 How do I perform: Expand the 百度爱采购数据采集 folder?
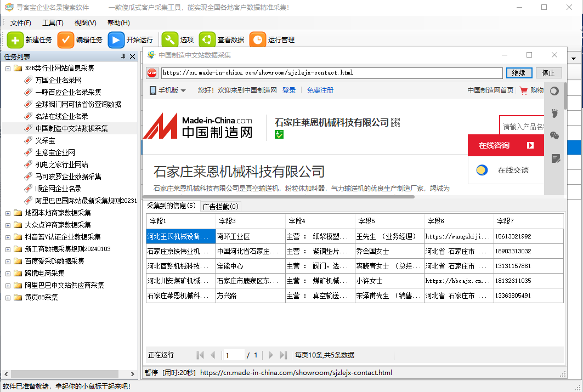(8, 262)
